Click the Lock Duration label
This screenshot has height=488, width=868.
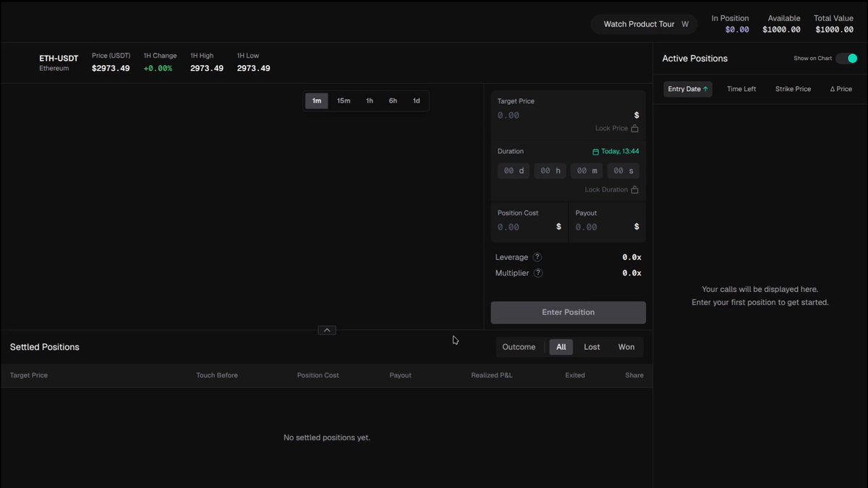(x=606, y=189)
